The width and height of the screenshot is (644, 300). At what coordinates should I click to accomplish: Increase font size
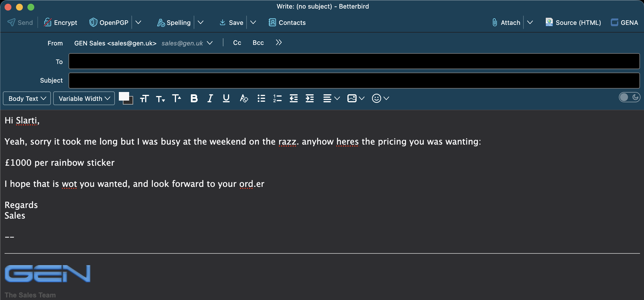tap(177, 99)
